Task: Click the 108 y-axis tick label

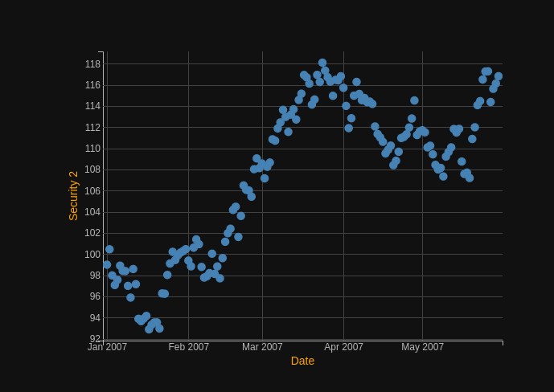Action: [x=92, y=169]
